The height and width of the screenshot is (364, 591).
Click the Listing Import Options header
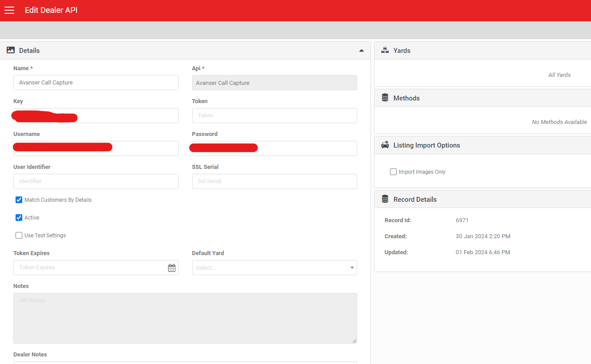(482, 145)
